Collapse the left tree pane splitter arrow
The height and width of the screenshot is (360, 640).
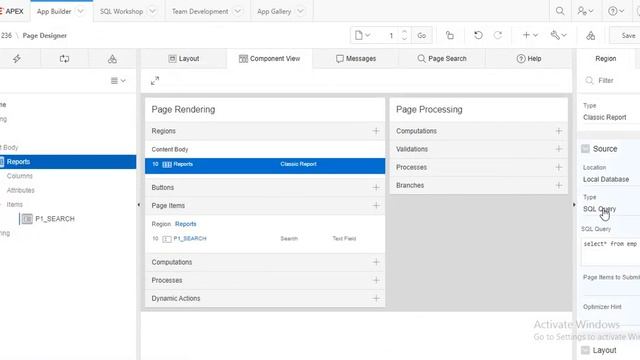click(139, 204)
